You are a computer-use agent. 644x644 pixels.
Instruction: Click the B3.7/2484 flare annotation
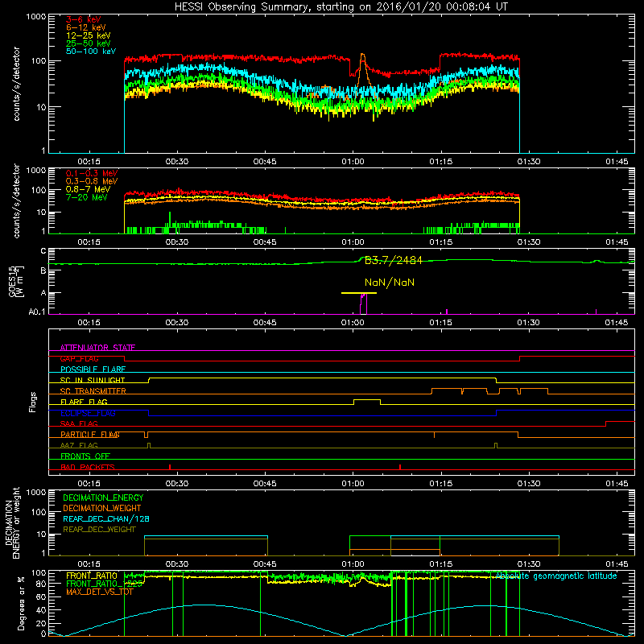click(x=393, y=260)
